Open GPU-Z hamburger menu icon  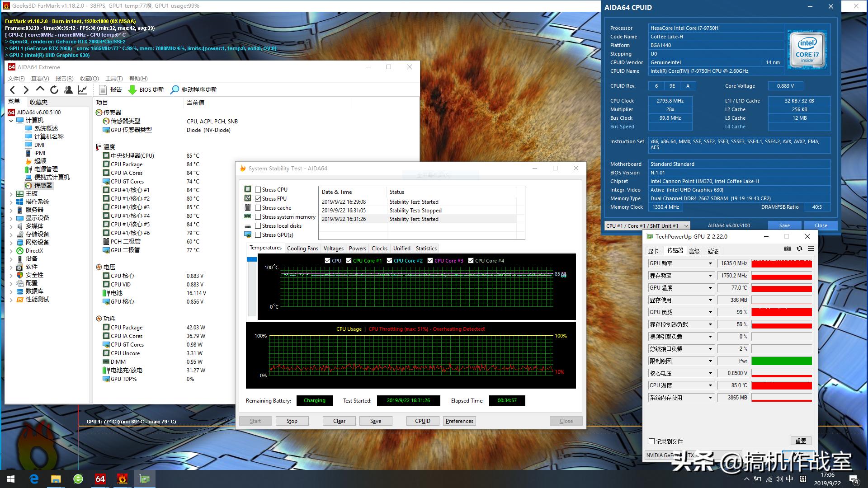[811, 249]
